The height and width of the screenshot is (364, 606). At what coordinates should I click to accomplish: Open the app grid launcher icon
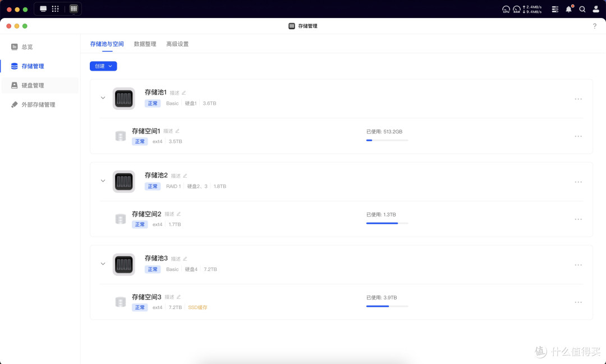[55, 9]
